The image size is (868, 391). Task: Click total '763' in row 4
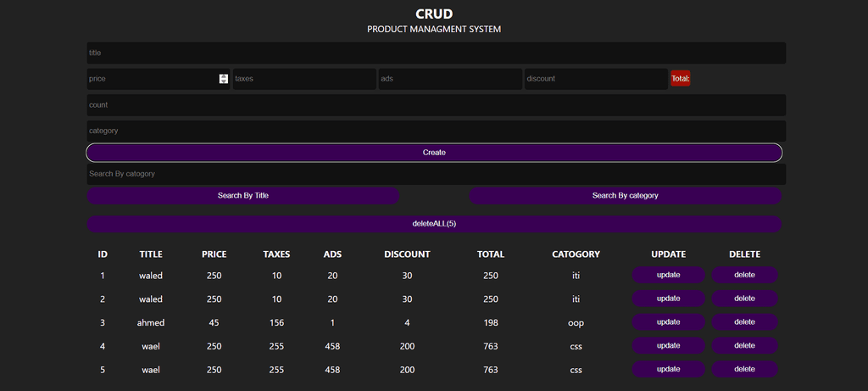click(x=491, y=346)
